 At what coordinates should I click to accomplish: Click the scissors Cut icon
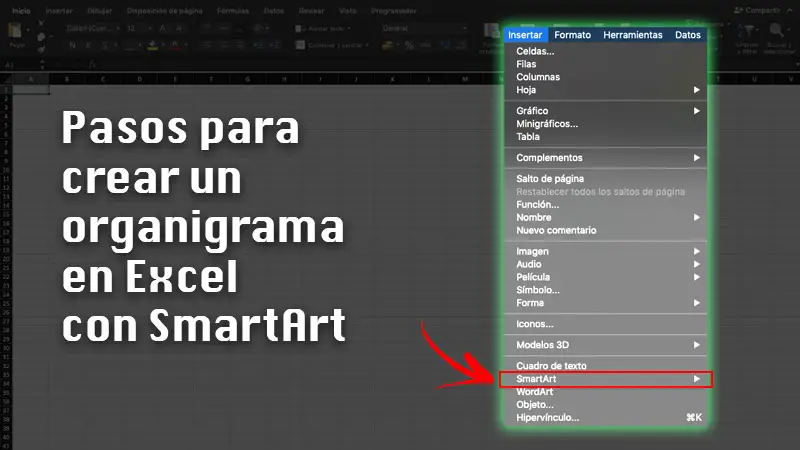click(x=41, y=23)
